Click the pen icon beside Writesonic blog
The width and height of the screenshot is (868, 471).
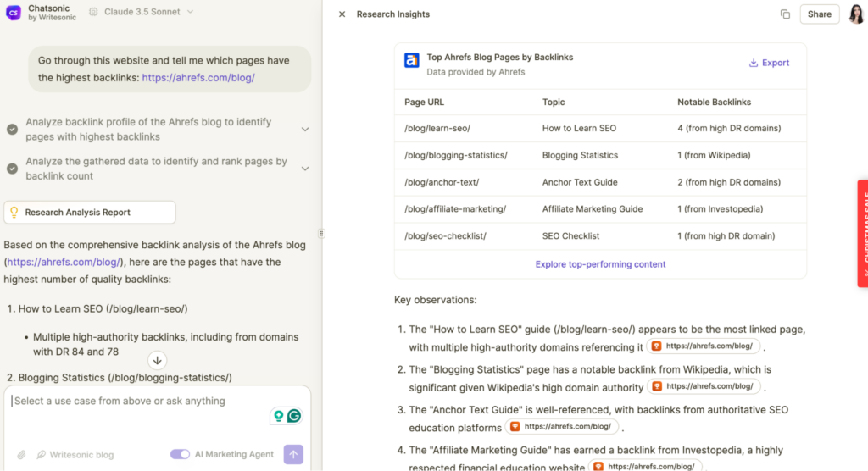point(41,455)
